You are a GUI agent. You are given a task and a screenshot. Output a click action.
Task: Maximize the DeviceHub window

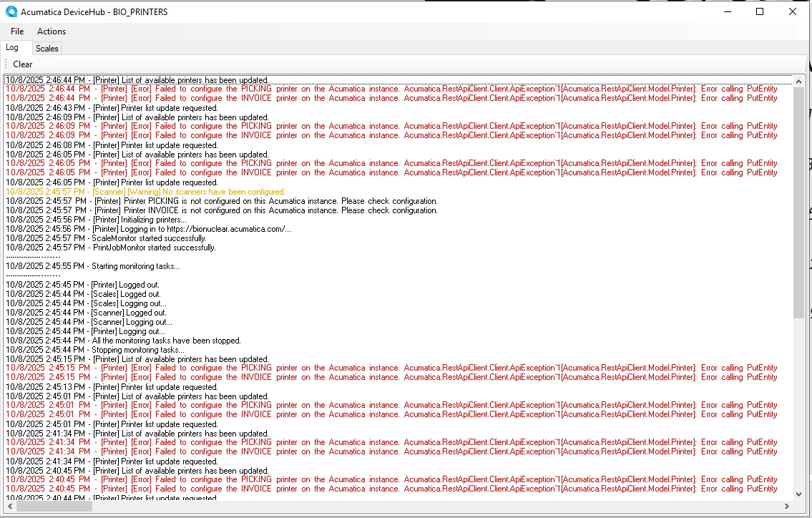click(760, 11)
